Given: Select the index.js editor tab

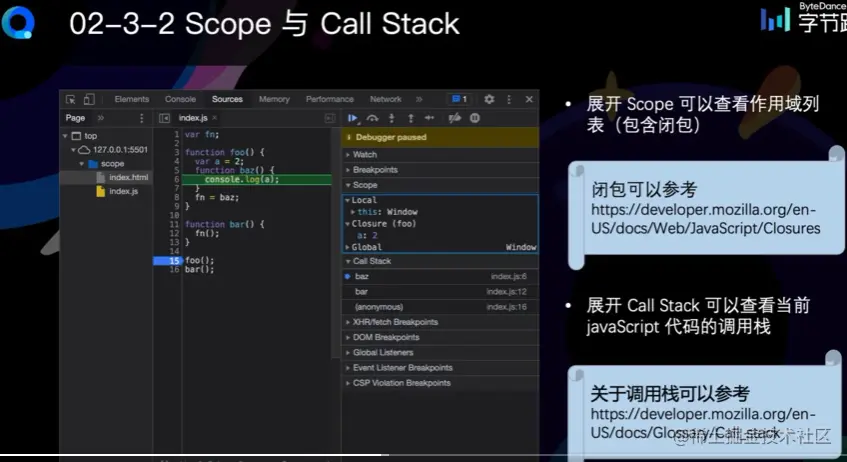Looking at the screenshot, I should [x=193, y=118].
